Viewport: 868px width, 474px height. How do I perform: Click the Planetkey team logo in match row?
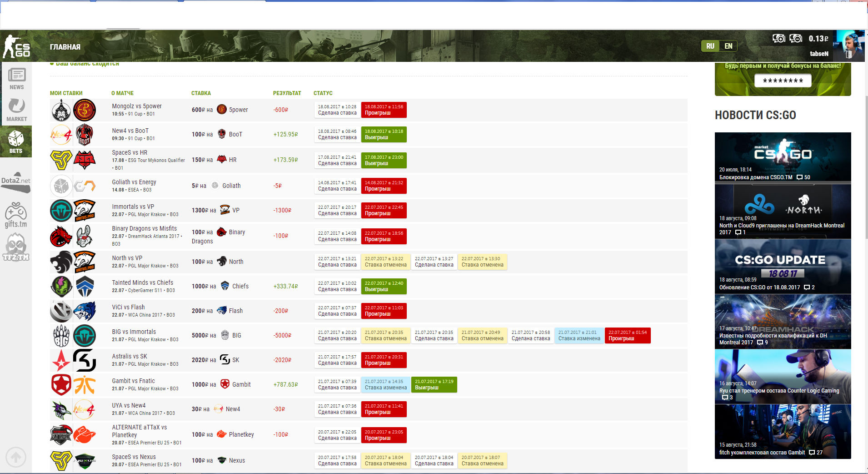coord(85,435)
